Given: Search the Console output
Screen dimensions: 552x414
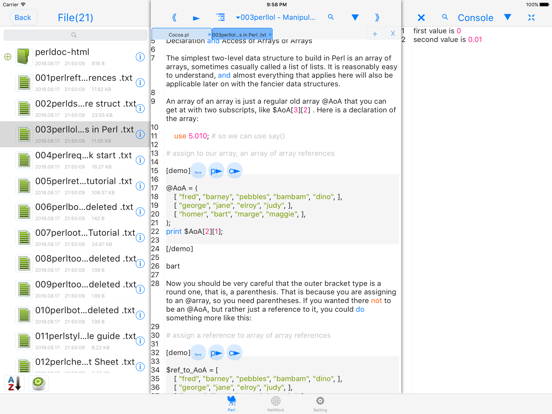Looking at the screenshot, I should coord(445,17).
